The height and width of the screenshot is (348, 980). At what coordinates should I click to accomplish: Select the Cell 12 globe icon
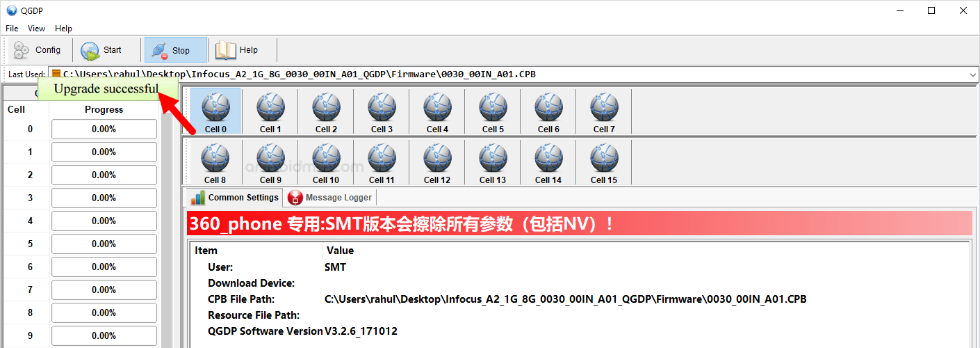437,158
